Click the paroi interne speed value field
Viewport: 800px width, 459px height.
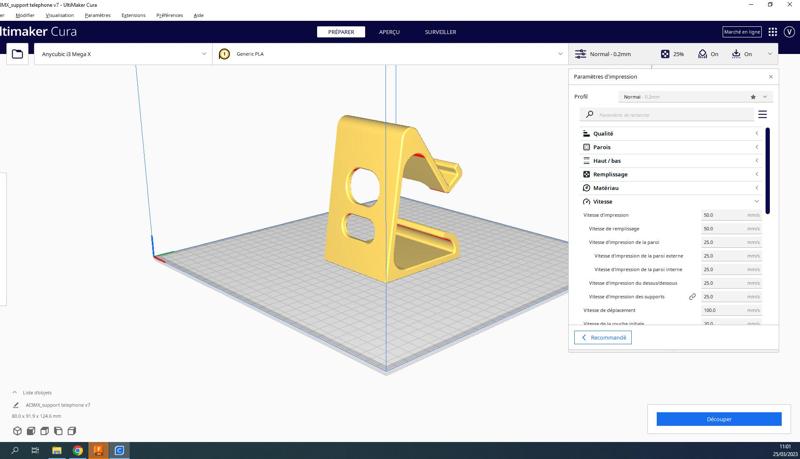(x=732, y=269)
